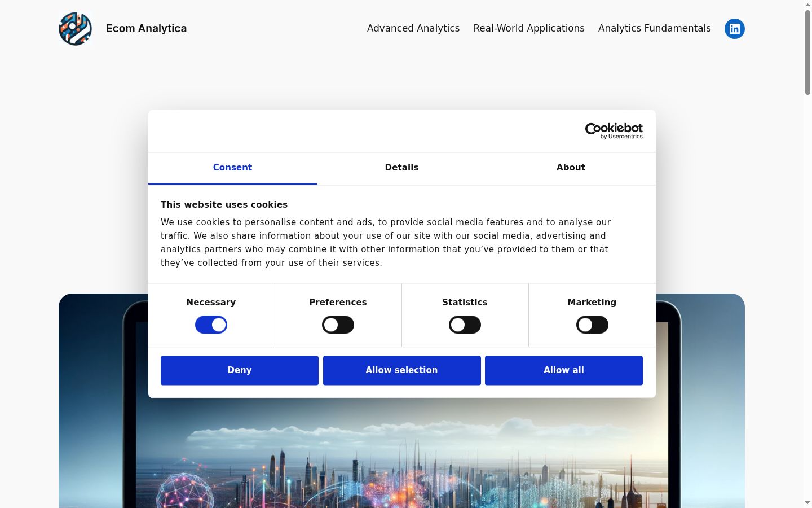Viewport: 812px width, 508px height.
Task: Switch to the Details tab
Action: click(x=401, y=168)
